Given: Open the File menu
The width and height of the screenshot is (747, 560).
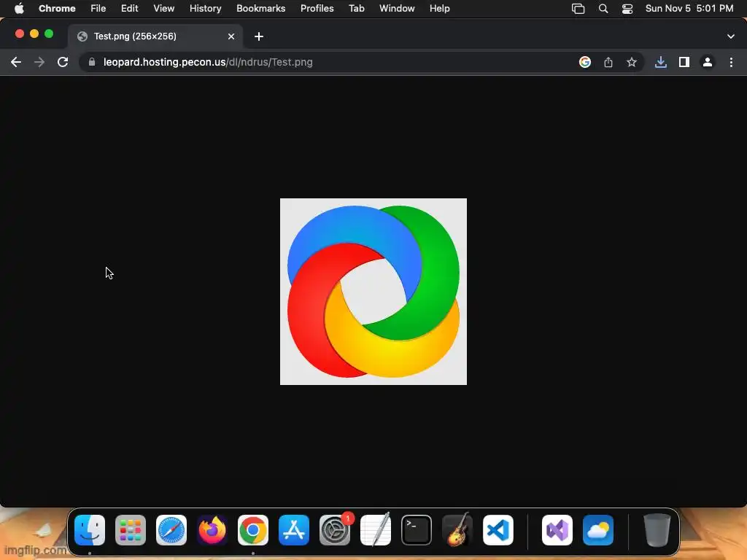Looking at the screenshot, I should click(98, 9).
